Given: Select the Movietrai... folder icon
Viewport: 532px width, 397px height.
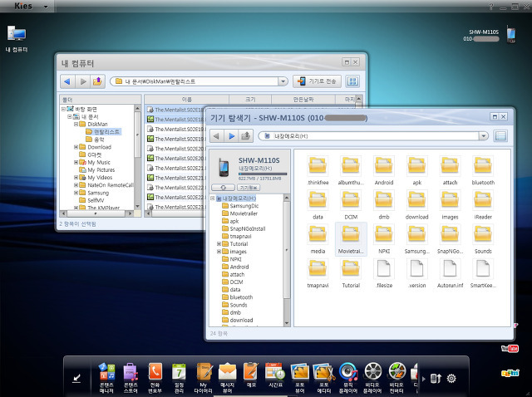Looking at the screenshot, I should point(351,239).
